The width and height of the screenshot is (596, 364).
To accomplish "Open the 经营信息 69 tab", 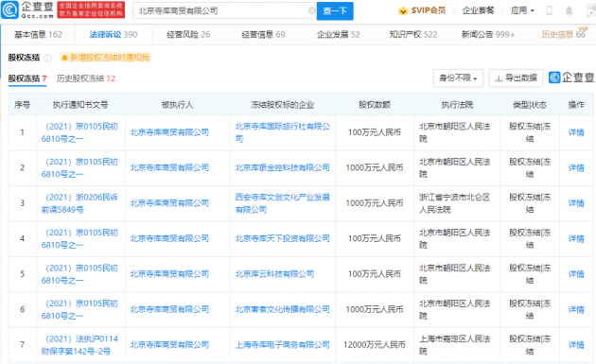I will point(263,35).
